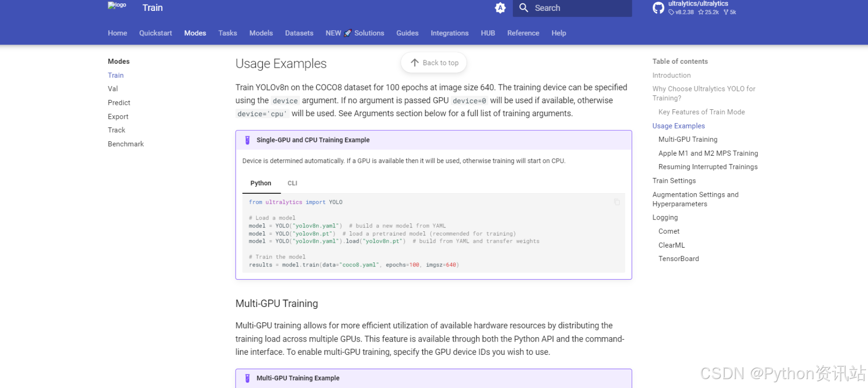
Task: Open Export in the Modes sidebar
Action: coord(118,117)
